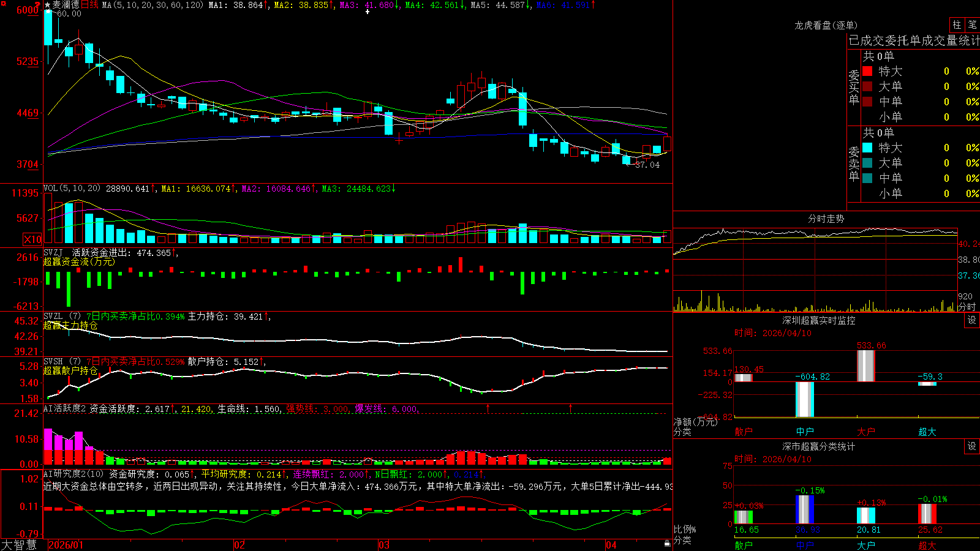
Task: Click the cyan 20.81 percentage value
Action: pyautogui.click(x=869, y=530)
